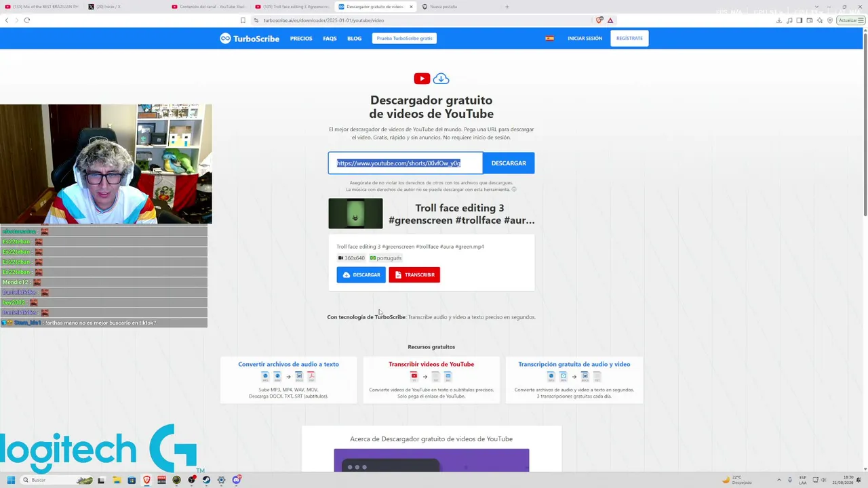Screen dimensions: 868x488
Task: Click the browser address bar URL
Action: [x=323, y=20]
